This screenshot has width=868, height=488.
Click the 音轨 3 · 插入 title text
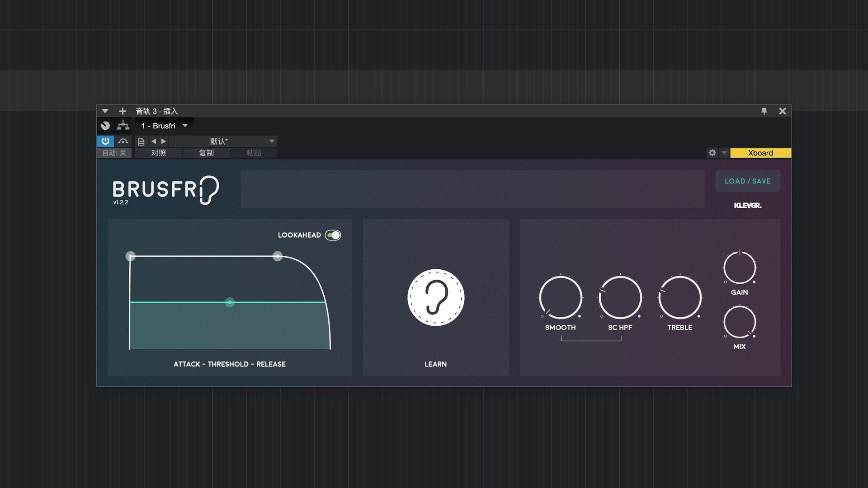(157, 111)
